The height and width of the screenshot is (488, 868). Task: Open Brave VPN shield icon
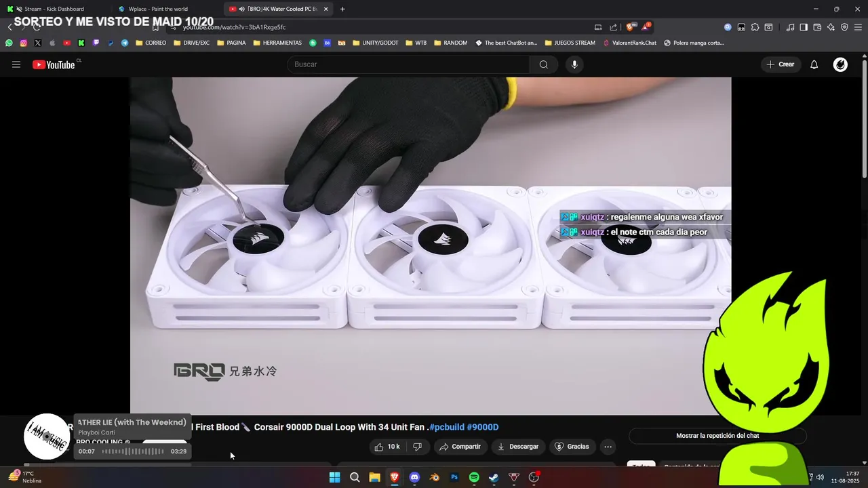tap(844, 27)
